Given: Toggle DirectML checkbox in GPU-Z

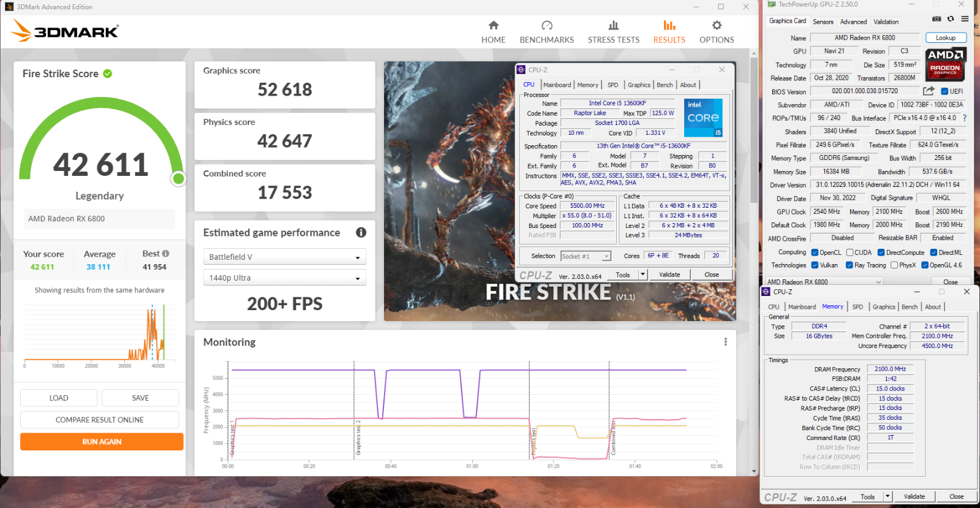Looking at the screenshot, I should coord(933,252).
